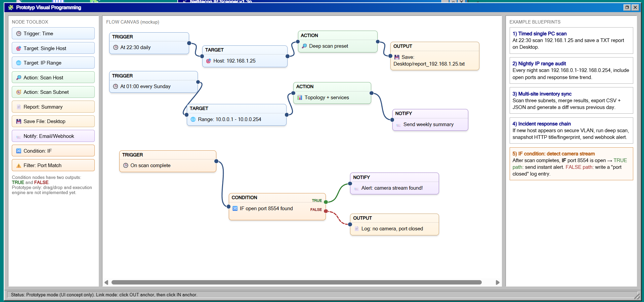Viewport: 644px width, 302px height.
Task: Open blueprint 4) Incident response chain
Action: [571, 130]
